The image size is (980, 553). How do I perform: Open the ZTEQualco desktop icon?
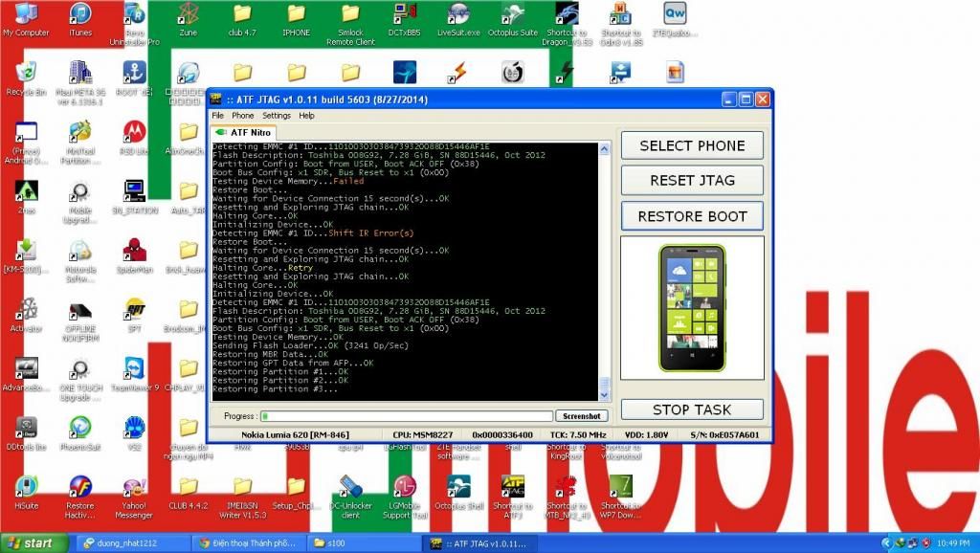pos(675,19)
